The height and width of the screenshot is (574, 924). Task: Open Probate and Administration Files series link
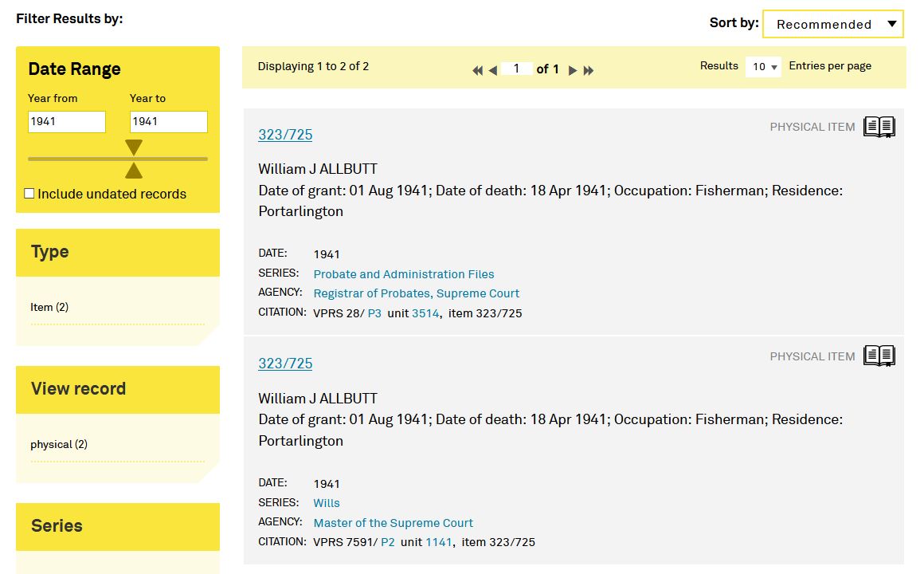pos(403,274)
